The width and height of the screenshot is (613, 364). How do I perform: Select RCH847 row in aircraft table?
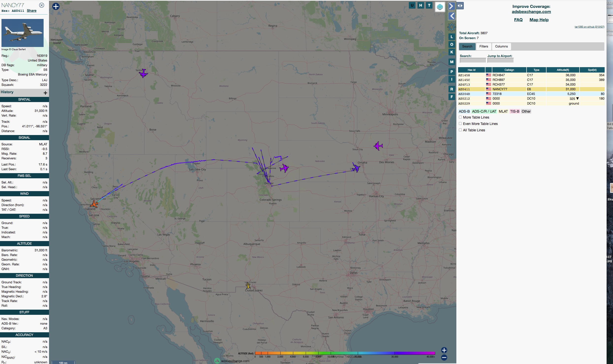(531, 75)
